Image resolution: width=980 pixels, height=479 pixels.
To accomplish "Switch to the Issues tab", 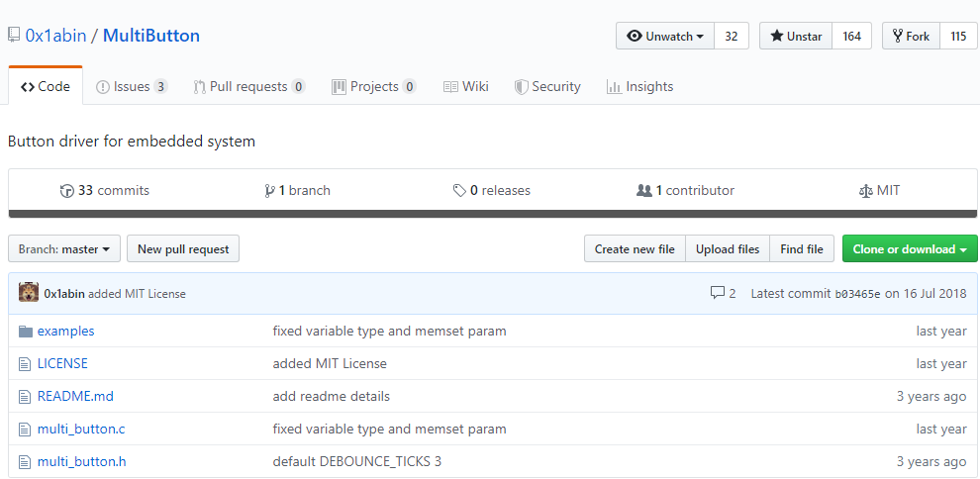I will 132,87.
